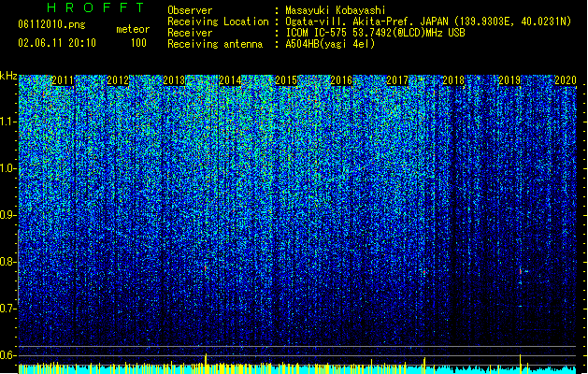The width and height of the screenshot is (588, 374).
Task: Click the timestamp 02.06.11 20:10
Action: point(57,43)
